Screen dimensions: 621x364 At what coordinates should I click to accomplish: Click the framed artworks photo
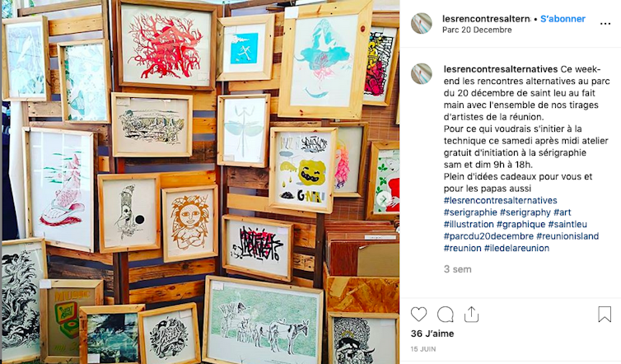coord(200,182)
